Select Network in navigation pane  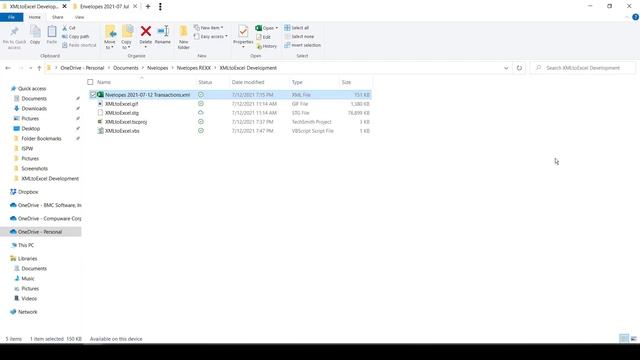tap(27, 312)
